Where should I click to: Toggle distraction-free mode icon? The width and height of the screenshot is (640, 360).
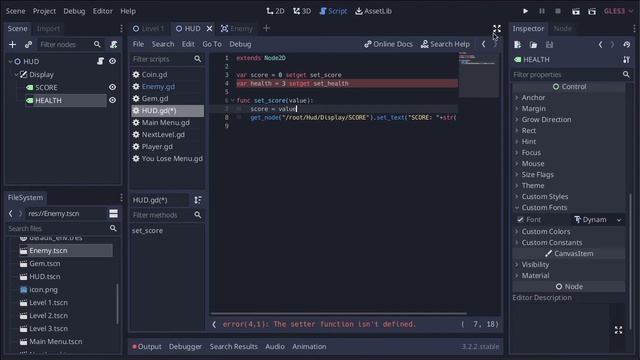(497, 29)
